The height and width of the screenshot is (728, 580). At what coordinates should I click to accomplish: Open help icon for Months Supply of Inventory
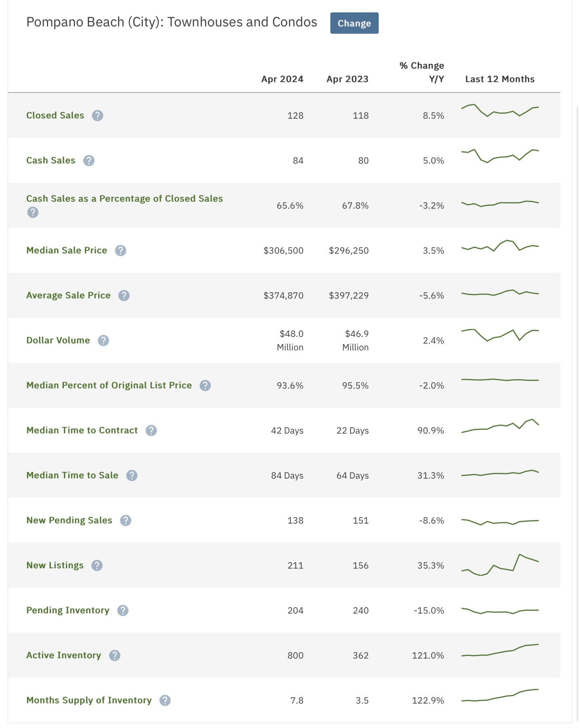[x=165, y=701]
